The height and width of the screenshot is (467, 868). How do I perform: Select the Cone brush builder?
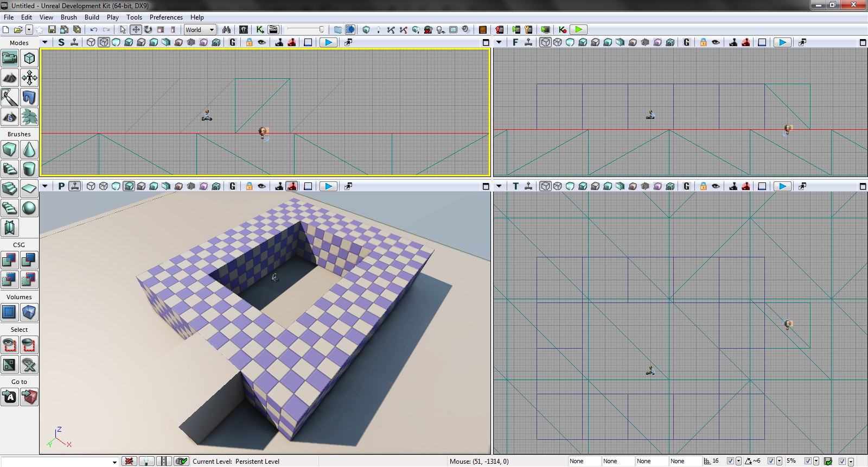29,149
